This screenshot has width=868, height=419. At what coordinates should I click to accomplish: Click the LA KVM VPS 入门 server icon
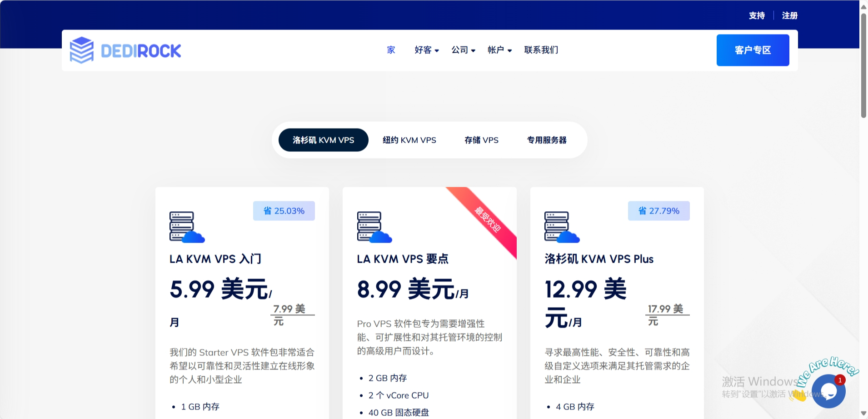coord(187,227)
